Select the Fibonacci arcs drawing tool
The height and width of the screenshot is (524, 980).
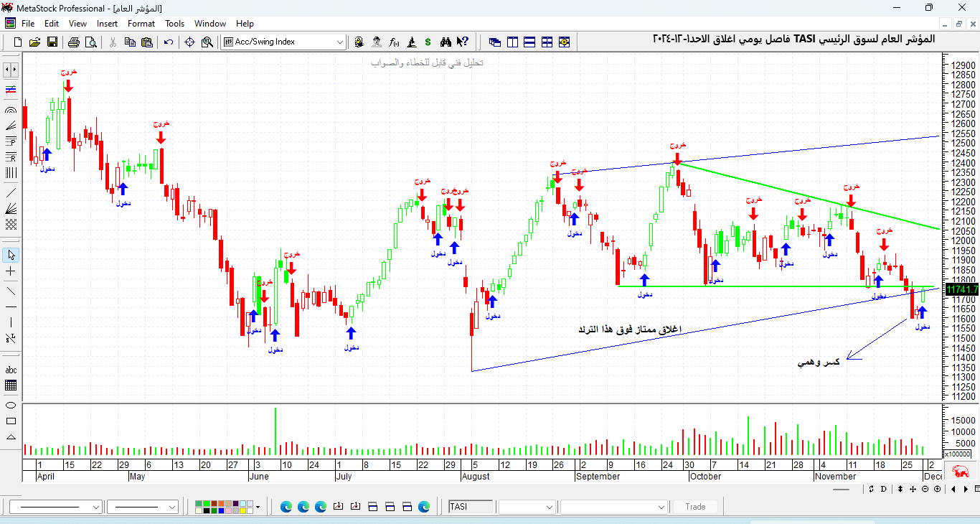pyautogui.click(x=11, y=110)
